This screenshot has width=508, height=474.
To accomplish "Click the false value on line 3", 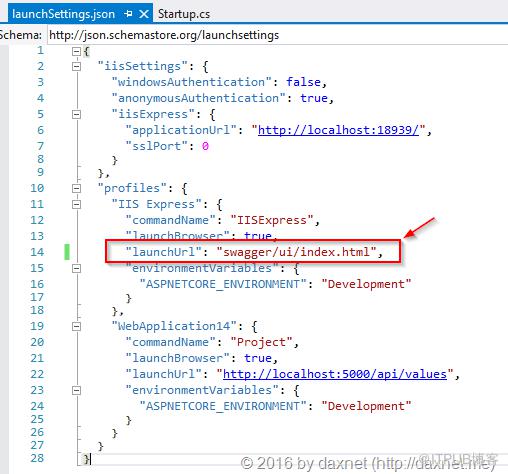I will click(303, 82).
